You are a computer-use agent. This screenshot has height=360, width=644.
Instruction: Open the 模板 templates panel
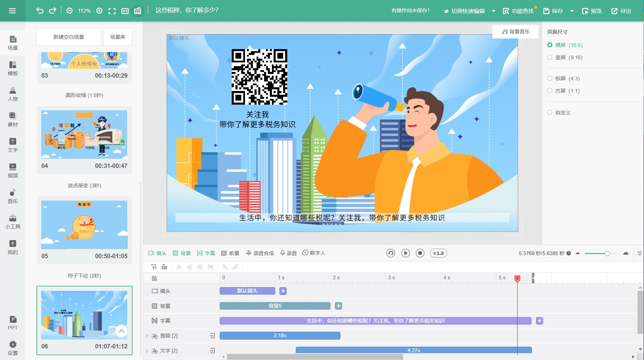13,68
